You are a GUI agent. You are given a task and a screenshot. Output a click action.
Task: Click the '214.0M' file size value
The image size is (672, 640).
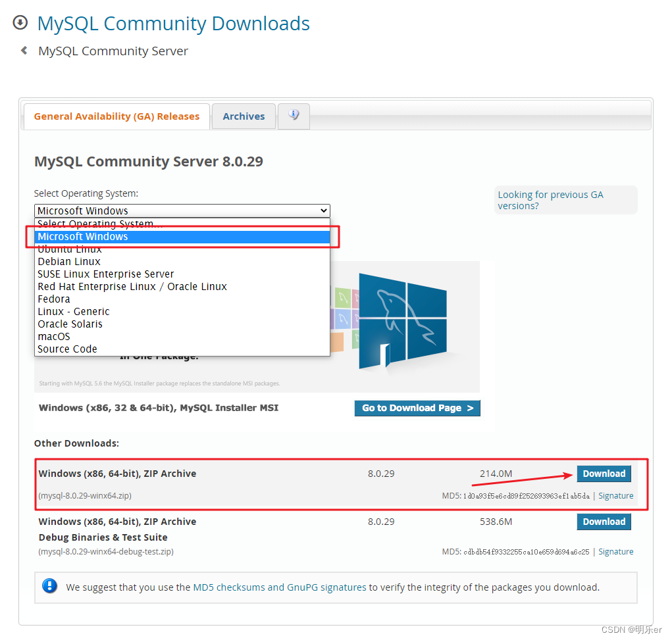pyautogui.click(x=496, y=474)
